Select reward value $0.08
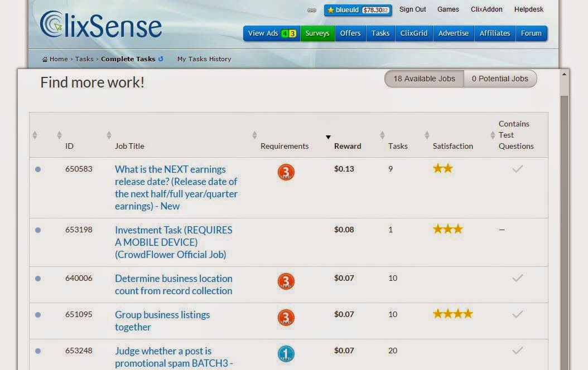588x370 pixels. [x=344, y=230]
